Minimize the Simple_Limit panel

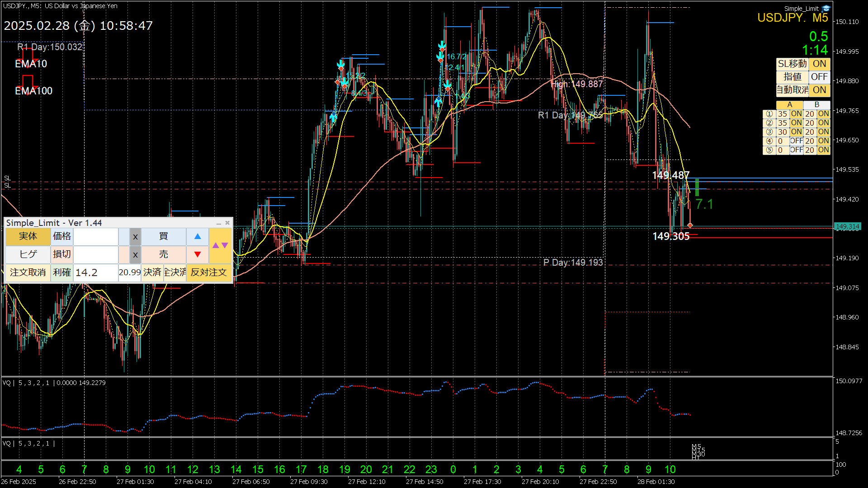[x=219, y=223]
